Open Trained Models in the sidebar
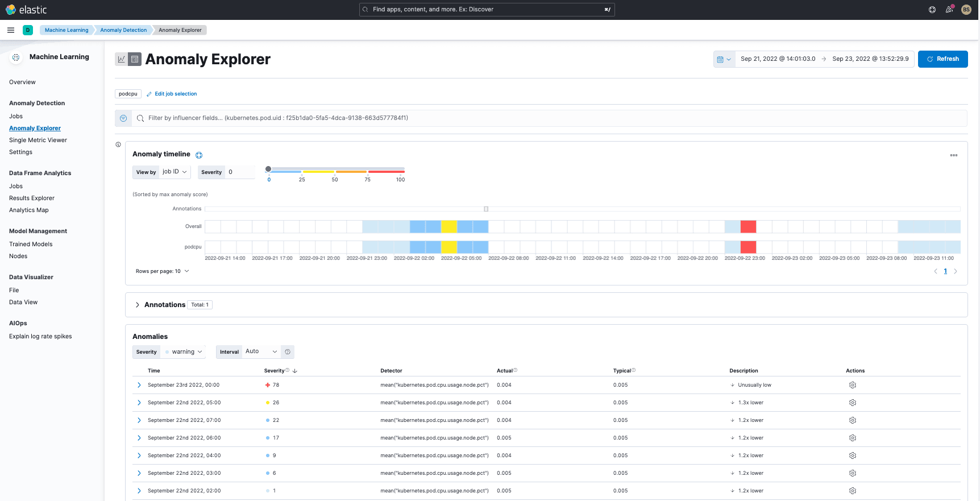Screen dimensions: 980x501 [31, 244]
